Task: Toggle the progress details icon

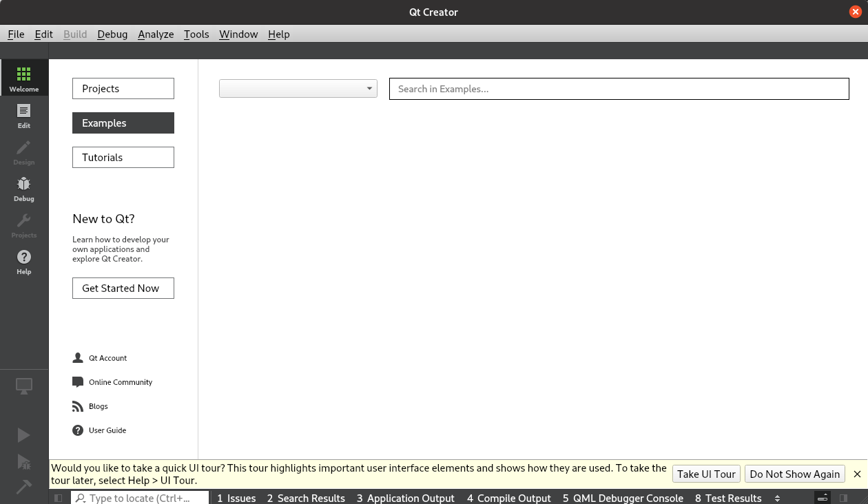Action: (823, 498)
